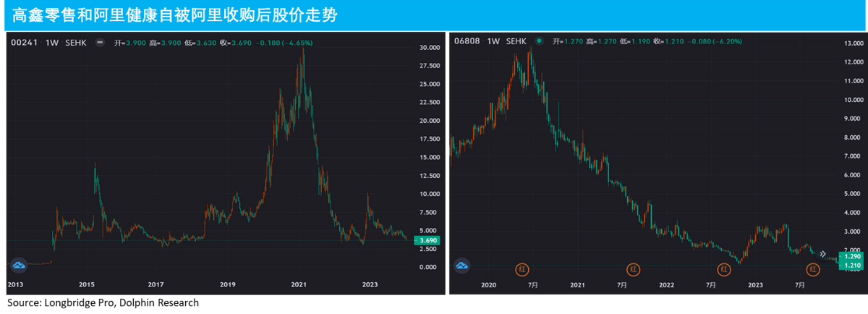Click the dividend marker after July 2023
This screenshot has height=314, width=868.
coord(813,269)
